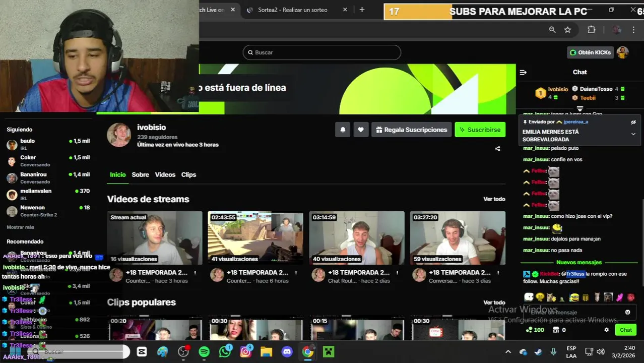Open Minecraft creeper icon in taskbar
644x363 pixels.
point(329,352)
